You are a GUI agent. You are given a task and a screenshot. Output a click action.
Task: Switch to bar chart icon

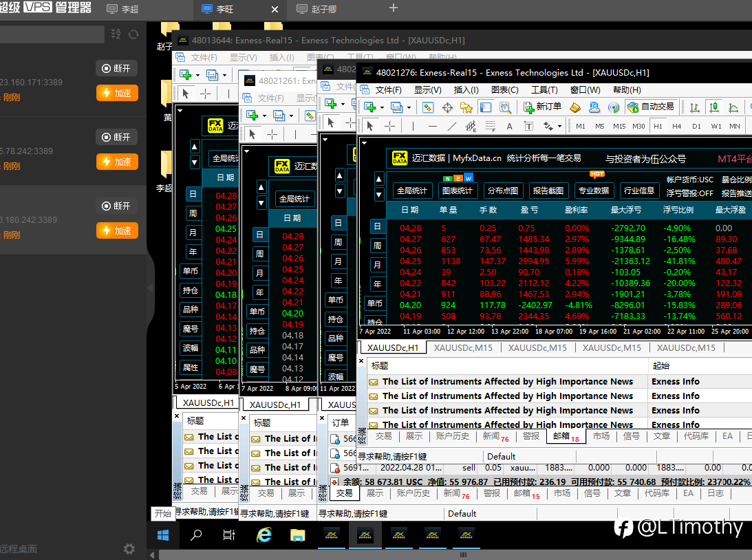coord(694,107)
